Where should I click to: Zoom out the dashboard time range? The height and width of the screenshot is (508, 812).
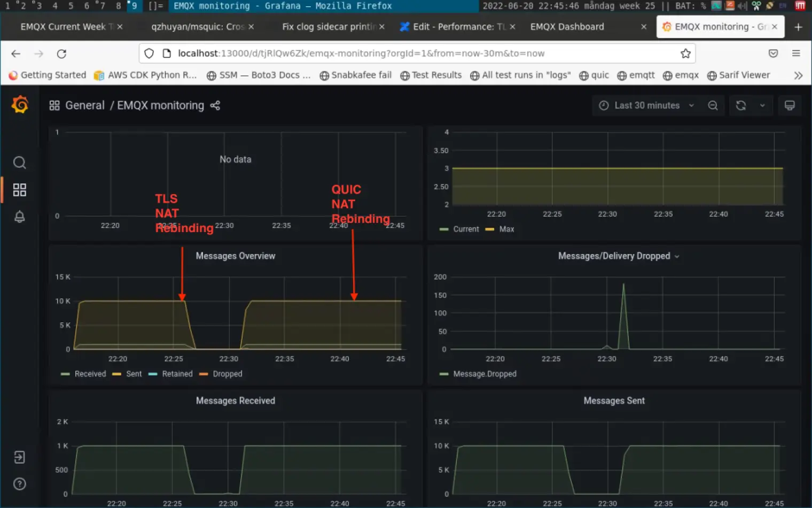point(713,105)
